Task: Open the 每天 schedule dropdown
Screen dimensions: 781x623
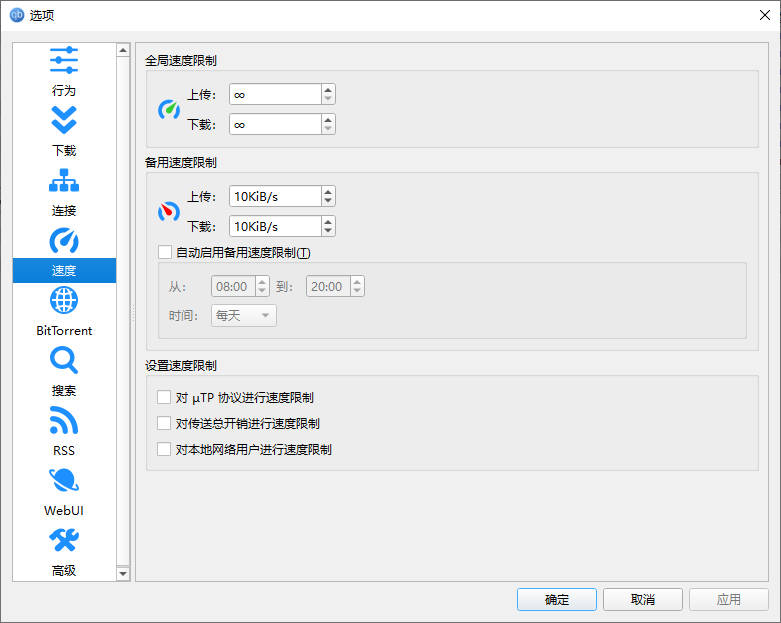Action: coord(243,315)
